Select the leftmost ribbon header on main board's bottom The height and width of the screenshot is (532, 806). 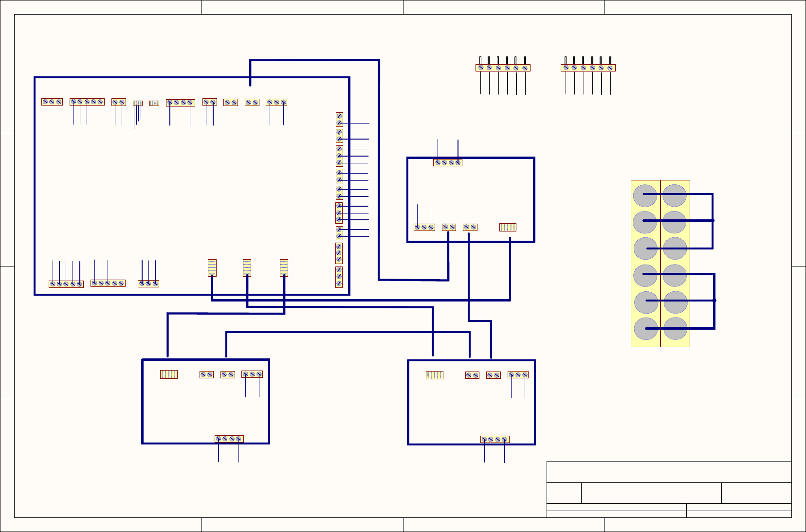point(212,268)
